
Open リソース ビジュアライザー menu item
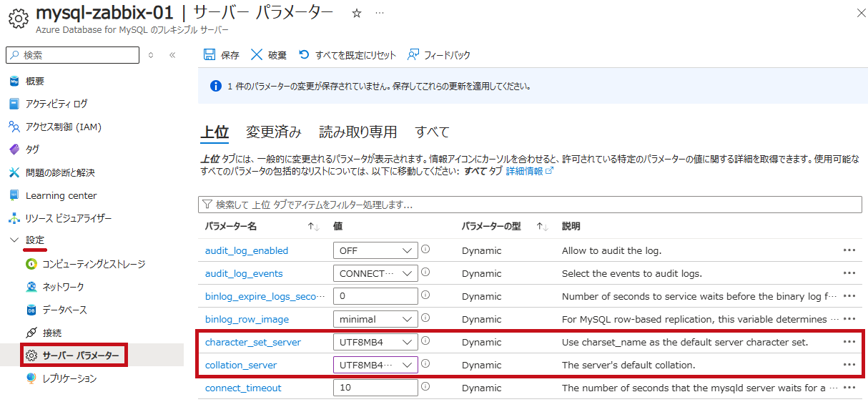pyautogui.click(x=69, y=218)
